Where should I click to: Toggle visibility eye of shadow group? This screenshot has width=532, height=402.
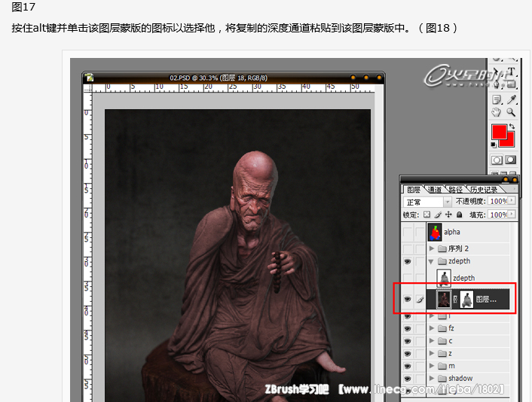point(408,379)
